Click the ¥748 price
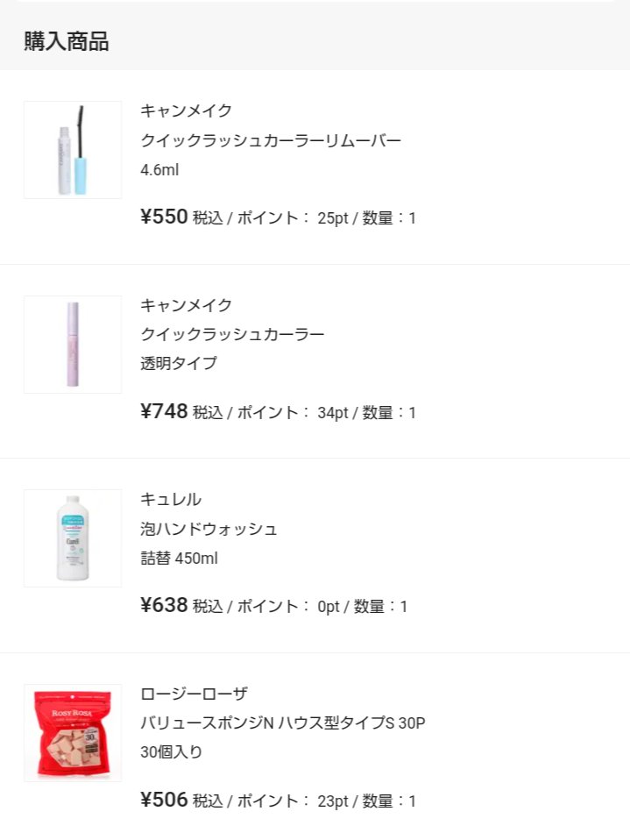Viewport: 630px width, 840px height. coord(164,412)
